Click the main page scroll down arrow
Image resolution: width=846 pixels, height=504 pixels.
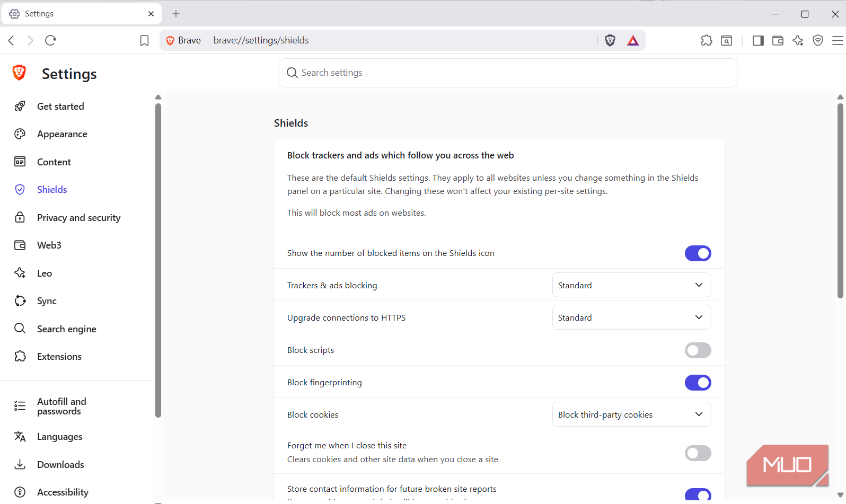pyautogui.click(x=840, y=495)
